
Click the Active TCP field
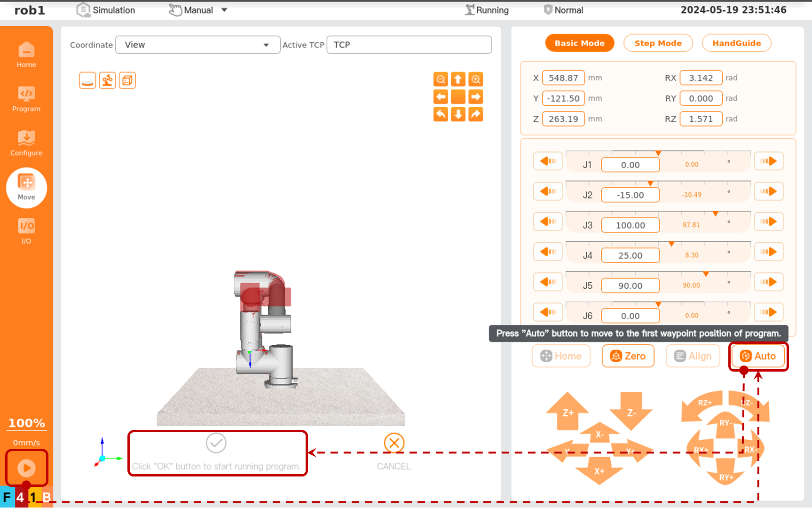(x=409, y=45)
